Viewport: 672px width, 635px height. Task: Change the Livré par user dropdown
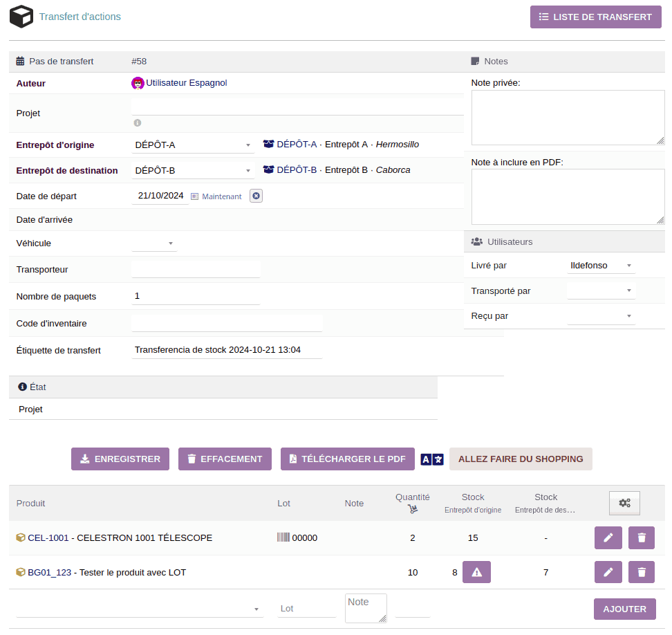pyautogui.click(x=600, y=266)
